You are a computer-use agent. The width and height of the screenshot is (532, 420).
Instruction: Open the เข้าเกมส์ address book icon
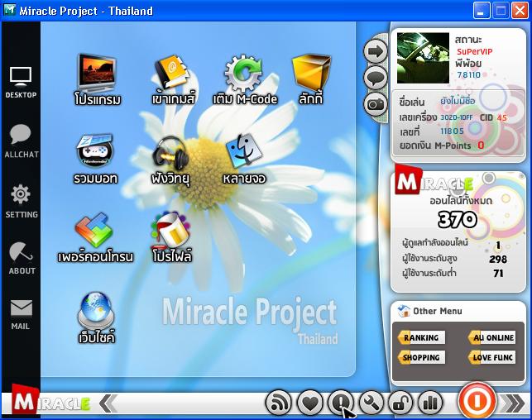(173, 79)
